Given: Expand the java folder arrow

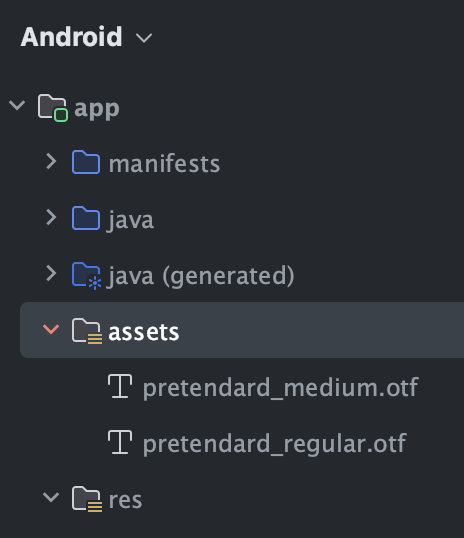Looking at the screenshot, I should (51, 217).
